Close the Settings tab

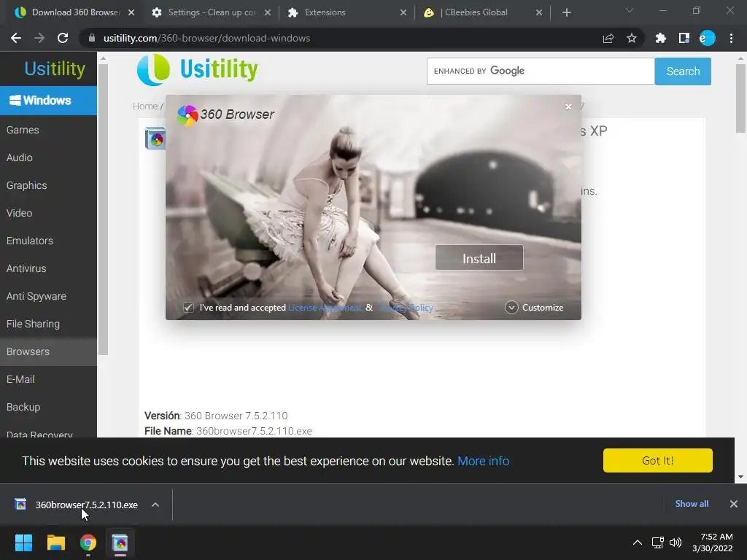268,12
